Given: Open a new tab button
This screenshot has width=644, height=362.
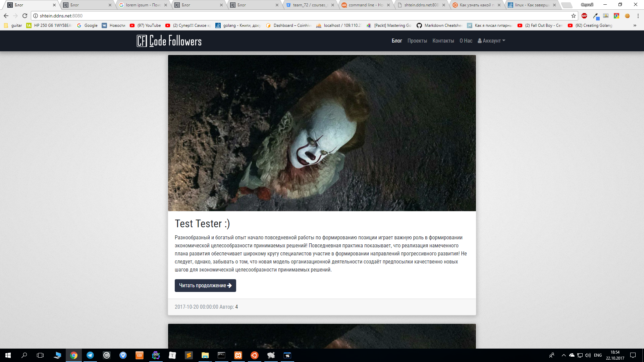Looking at the screenshot, I should pos(567,5).
